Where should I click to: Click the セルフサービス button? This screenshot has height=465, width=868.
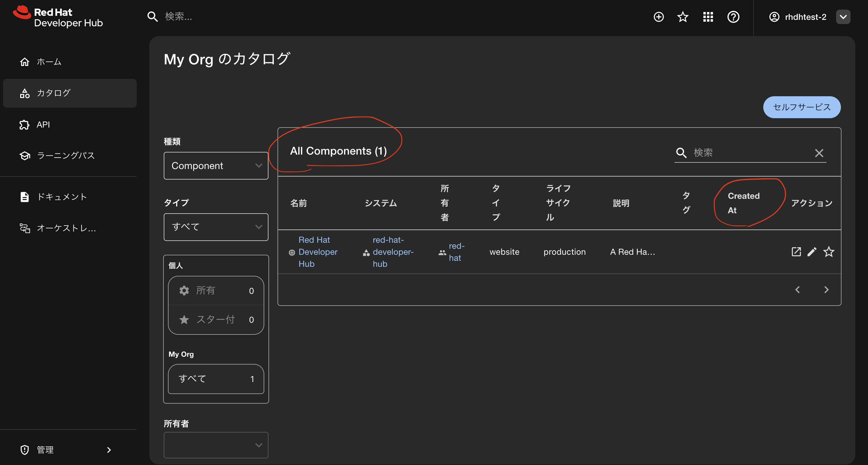click(801, 107)
